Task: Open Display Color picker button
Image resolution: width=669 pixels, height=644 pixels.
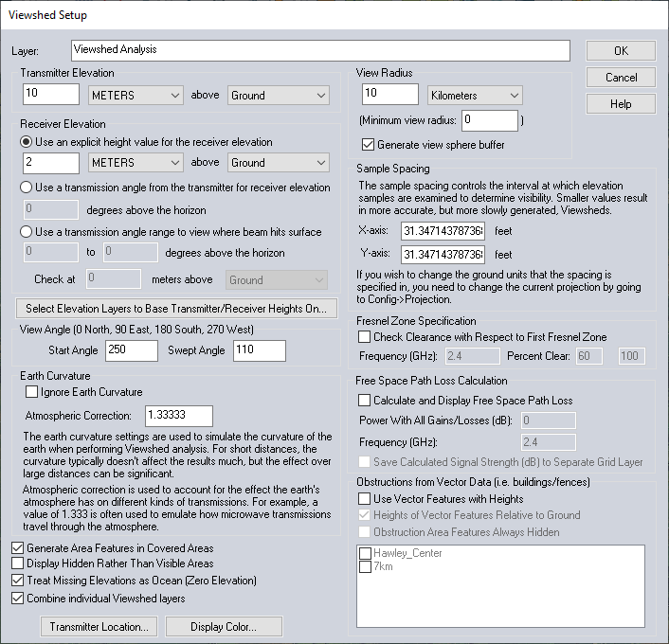Action: (224, 626)
